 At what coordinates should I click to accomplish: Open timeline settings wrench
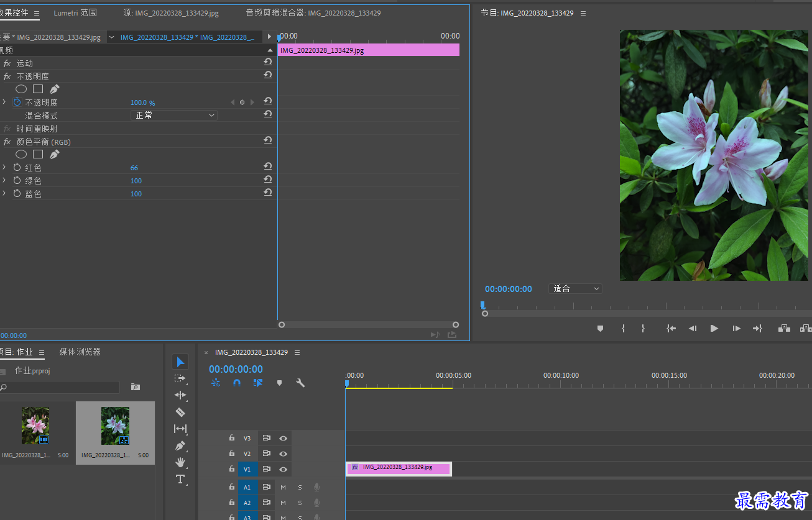point(300,383)
